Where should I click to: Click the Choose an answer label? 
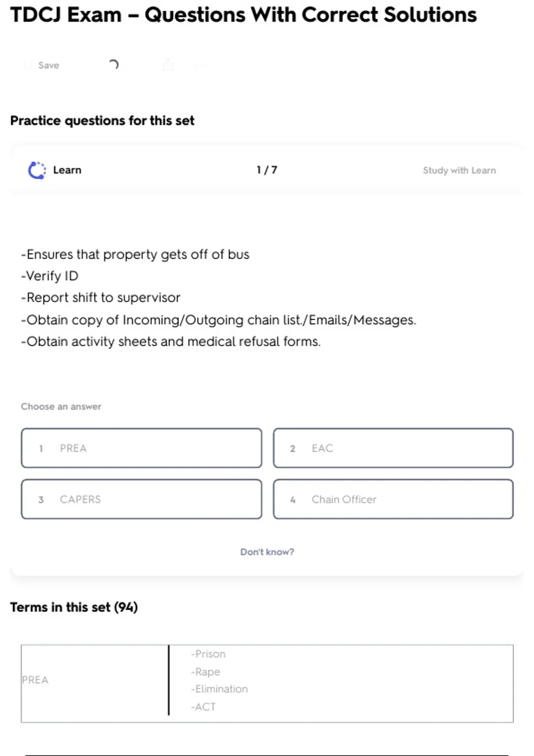(x=61, y=406)
